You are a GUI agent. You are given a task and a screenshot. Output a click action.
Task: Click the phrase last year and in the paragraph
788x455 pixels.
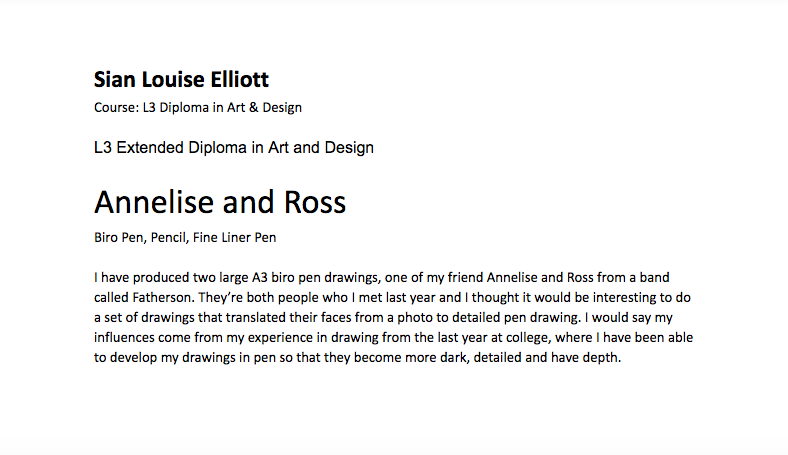[424, 298]
